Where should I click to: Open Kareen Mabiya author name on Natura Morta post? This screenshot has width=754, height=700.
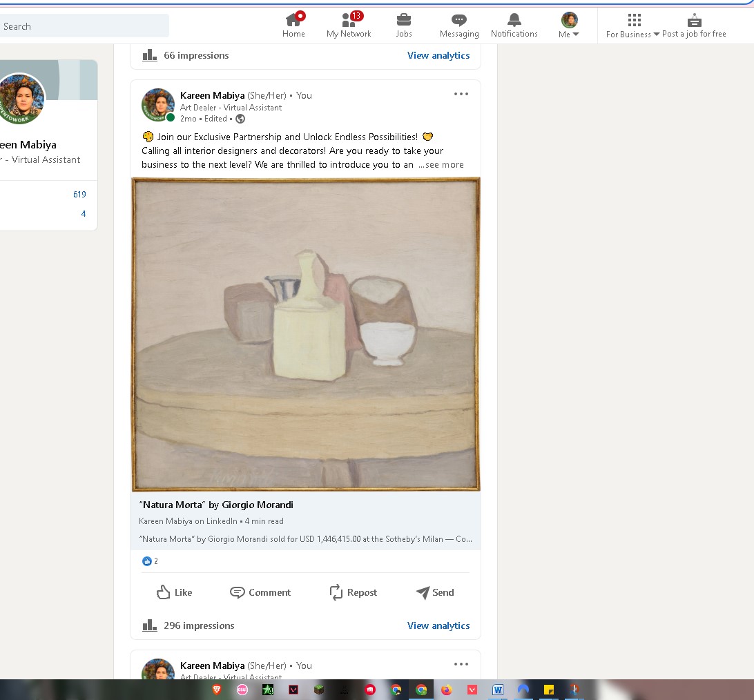(x=212, y=95)
